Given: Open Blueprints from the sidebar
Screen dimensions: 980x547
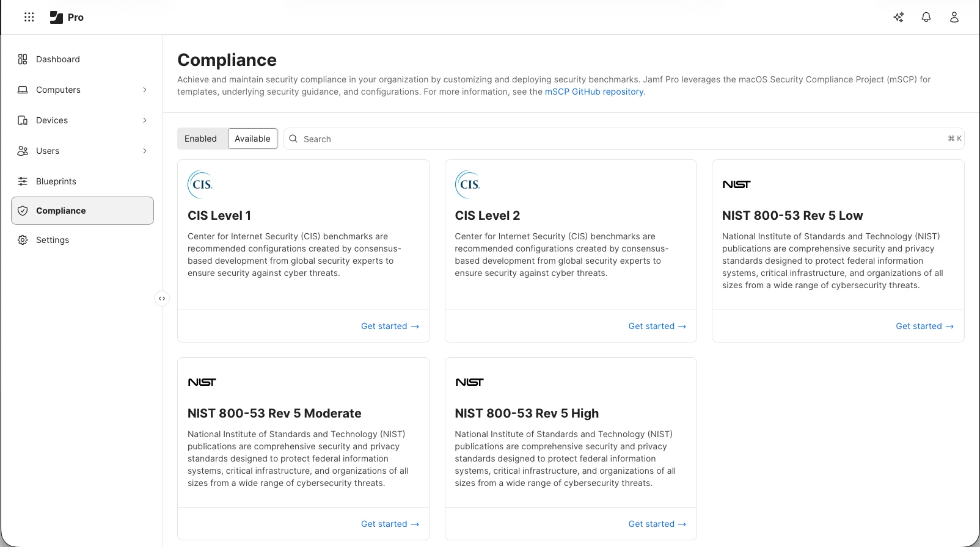Looking at the screenshot, I should 82,181.
